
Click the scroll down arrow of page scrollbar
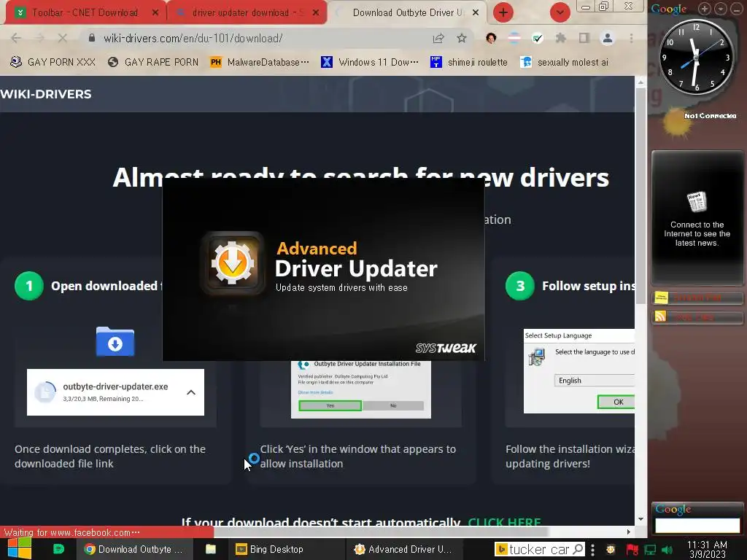[x=640, y=519]
